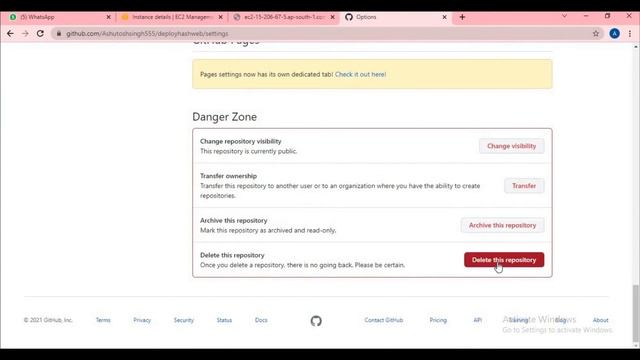Close the WhatsApp tab
640x360 pixels.
point(109,17)
